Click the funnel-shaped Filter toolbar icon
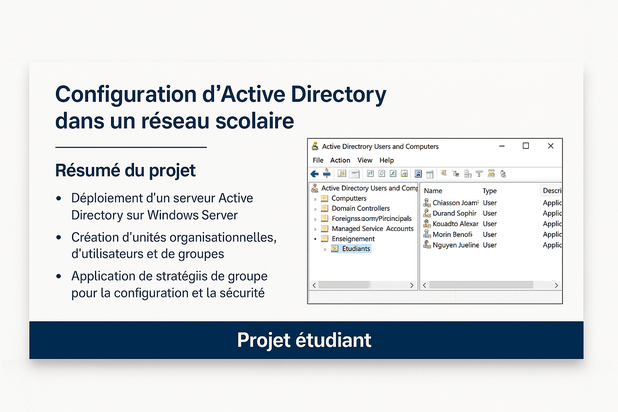Viewport: 618px width, 412px height. [x=479, y=174]
